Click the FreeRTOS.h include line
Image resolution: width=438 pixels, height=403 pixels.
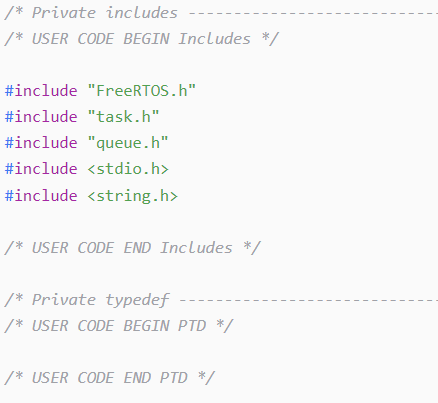(x=100, y=91)
